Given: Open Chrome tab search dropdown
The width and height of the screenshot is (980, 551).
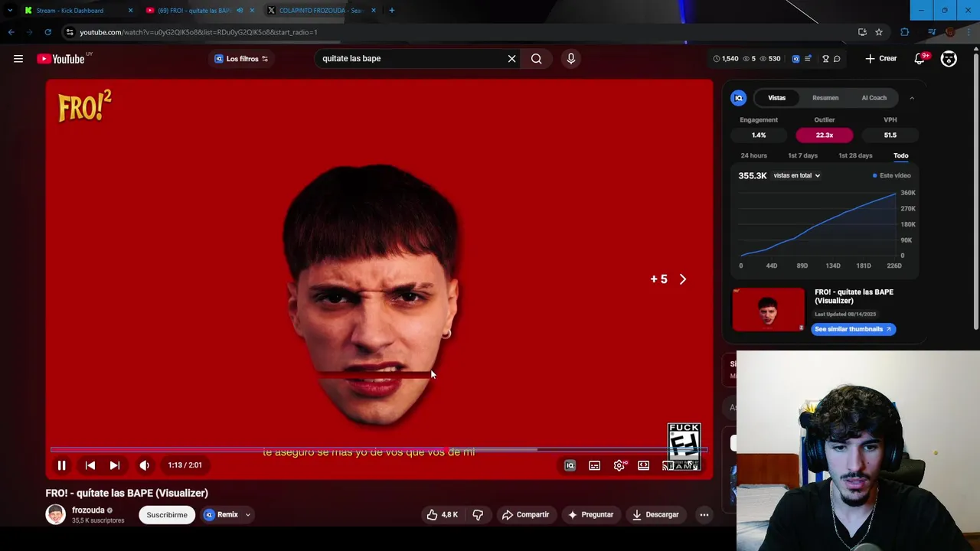Looking at the screenshot, I should pos(10,11).
